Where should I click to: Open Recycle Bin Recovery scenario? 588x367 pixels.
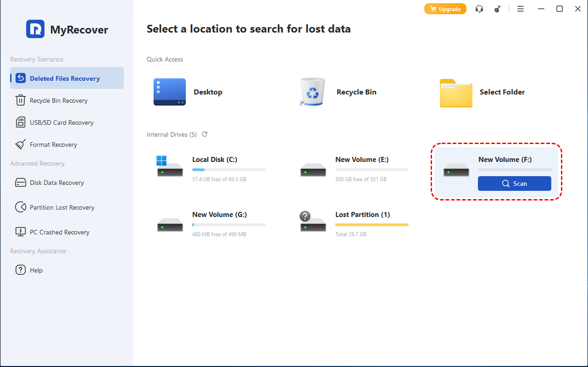(67, 100)
